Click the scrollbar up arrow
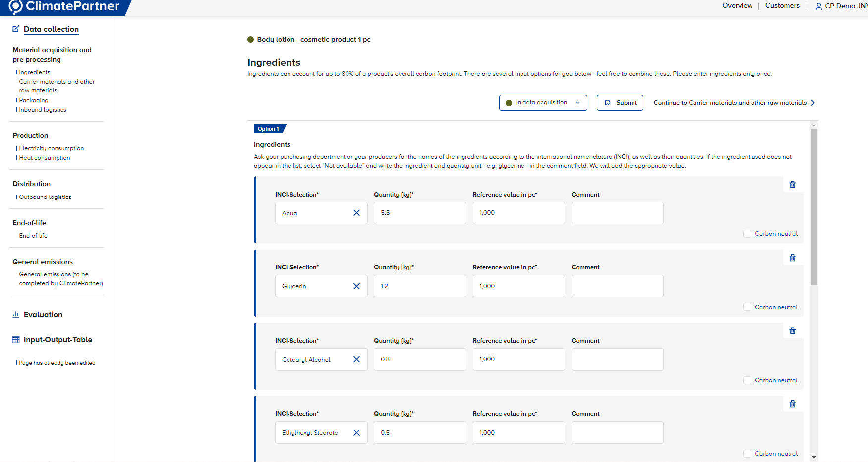The width and height of the screenshot is (868, 462). 814,125
